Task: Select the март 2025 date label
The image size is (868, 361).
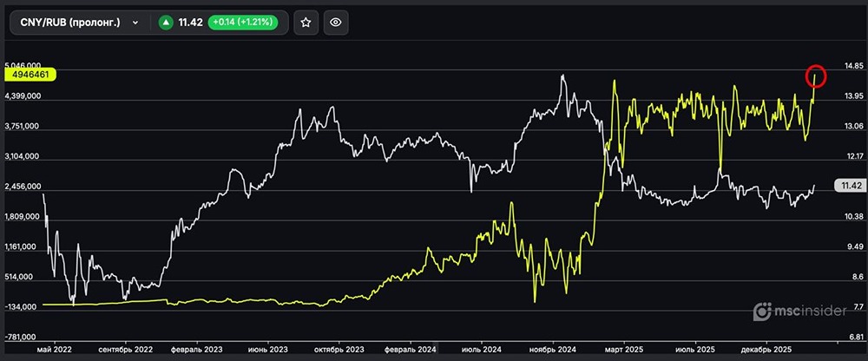Action: coord(624,350)
